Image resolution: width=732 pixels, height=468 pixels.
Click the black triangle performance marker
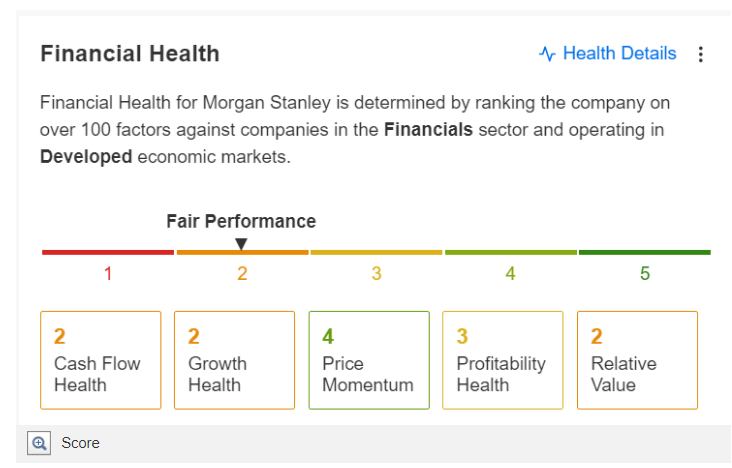click(241, 243)
